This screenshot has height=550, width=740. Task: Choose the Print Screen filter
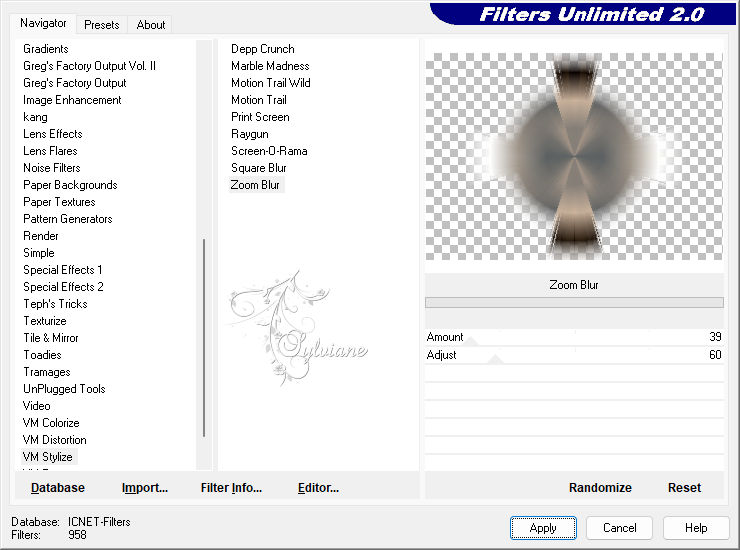click(x=260, y=117)
